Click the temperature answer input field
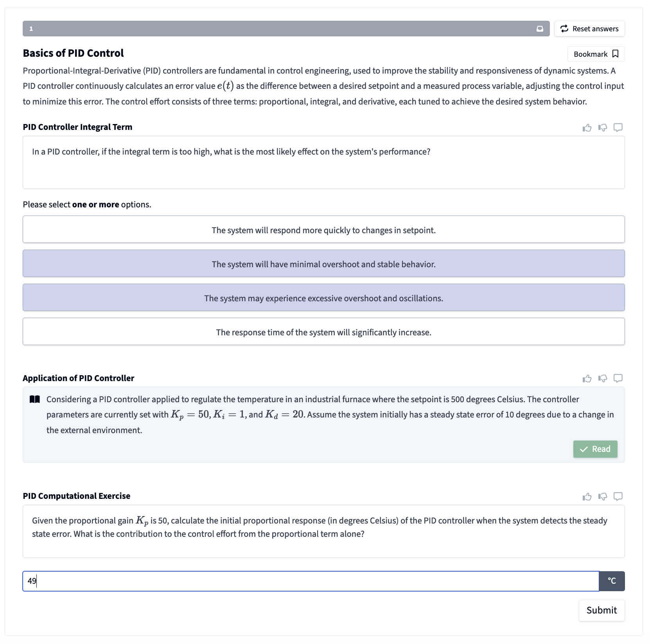 point(311,581)
